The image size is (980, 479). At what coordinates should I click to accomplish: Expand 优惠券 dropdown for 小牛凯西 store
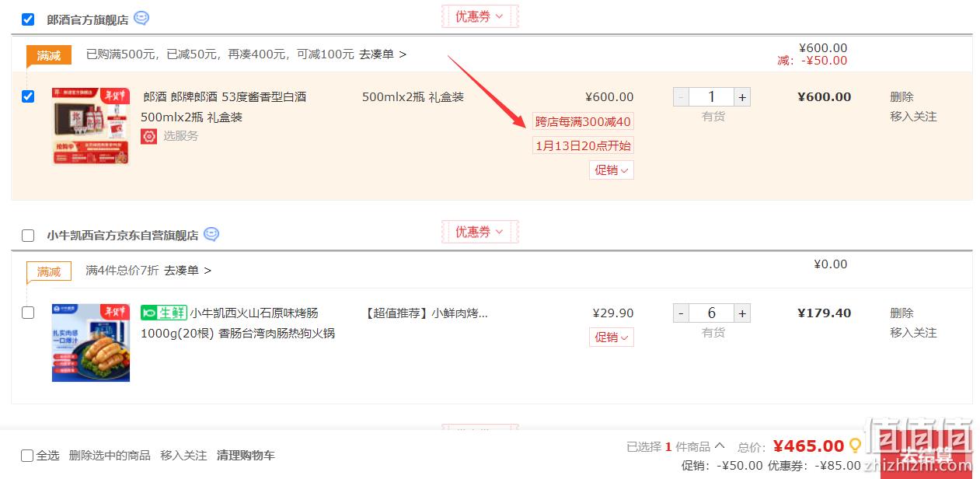tap(480, 232)
